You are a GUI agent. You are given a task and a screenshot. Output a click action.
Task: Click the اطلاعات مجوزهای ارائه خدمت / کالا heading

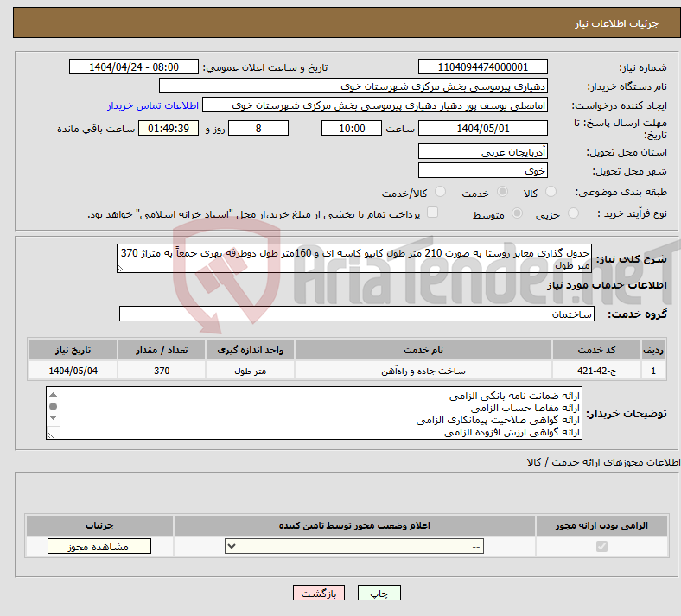tap(603, 462)
